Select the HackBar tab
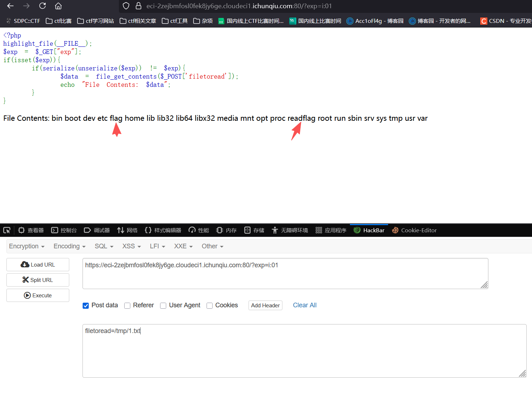 pyautogui.click(x=369, y=230)
